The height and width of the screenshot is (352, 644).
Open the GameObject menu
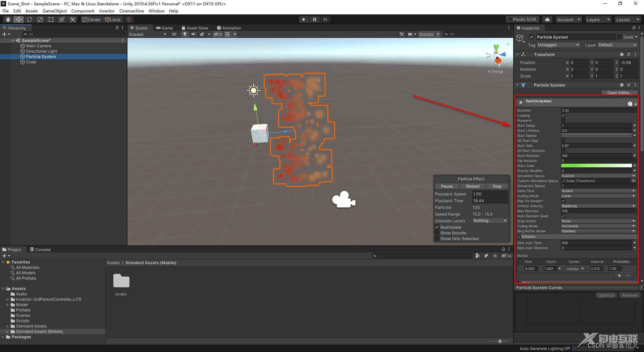[55, 11]
